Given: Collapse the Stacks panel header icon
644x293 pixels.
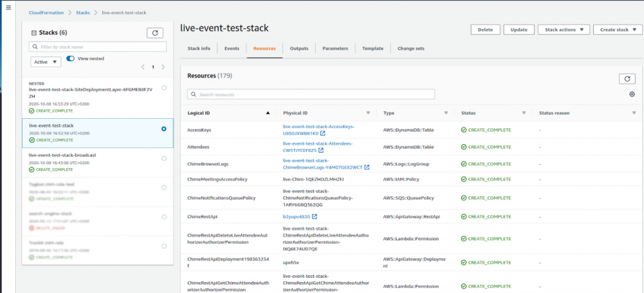Looking at the screenshot, I should [x=34, y=33].
